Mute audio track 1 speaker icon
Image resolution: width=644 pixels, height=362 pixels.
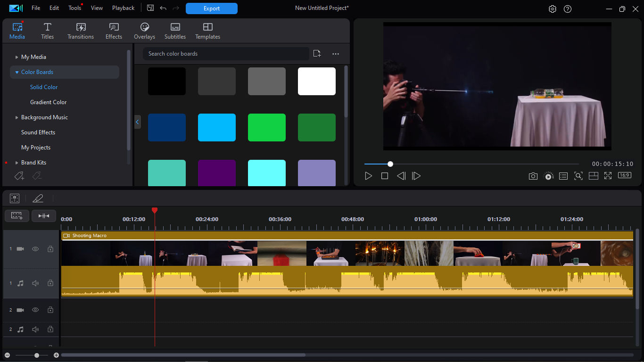(35, 283)
